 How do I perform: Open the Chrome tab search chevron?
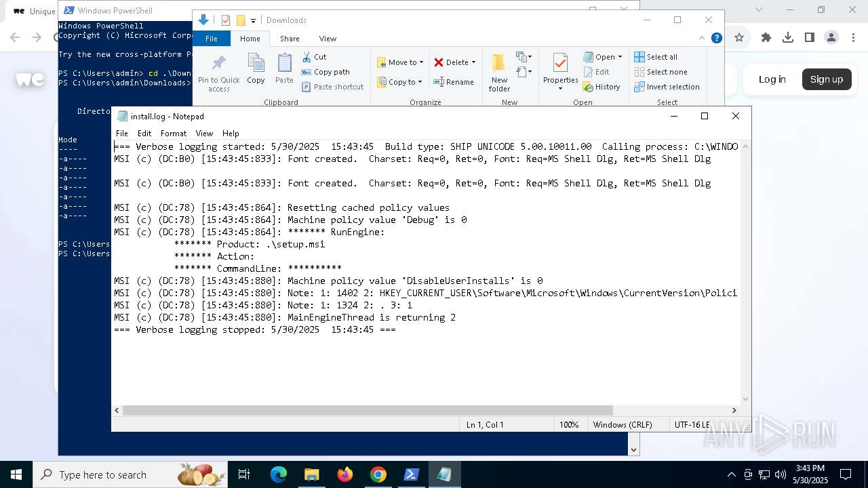click(x=759, y=10)
